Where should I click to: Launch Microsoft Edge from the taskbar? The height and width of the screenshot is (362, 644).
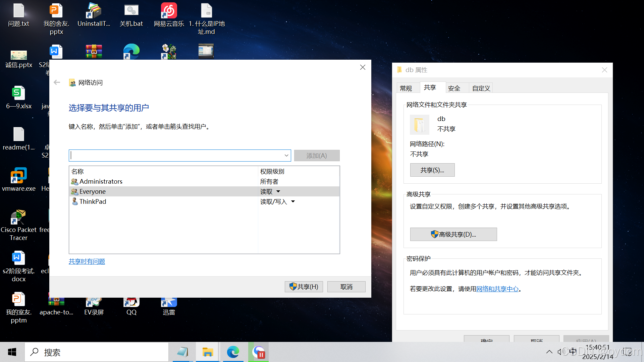click(x=233, y=352)
